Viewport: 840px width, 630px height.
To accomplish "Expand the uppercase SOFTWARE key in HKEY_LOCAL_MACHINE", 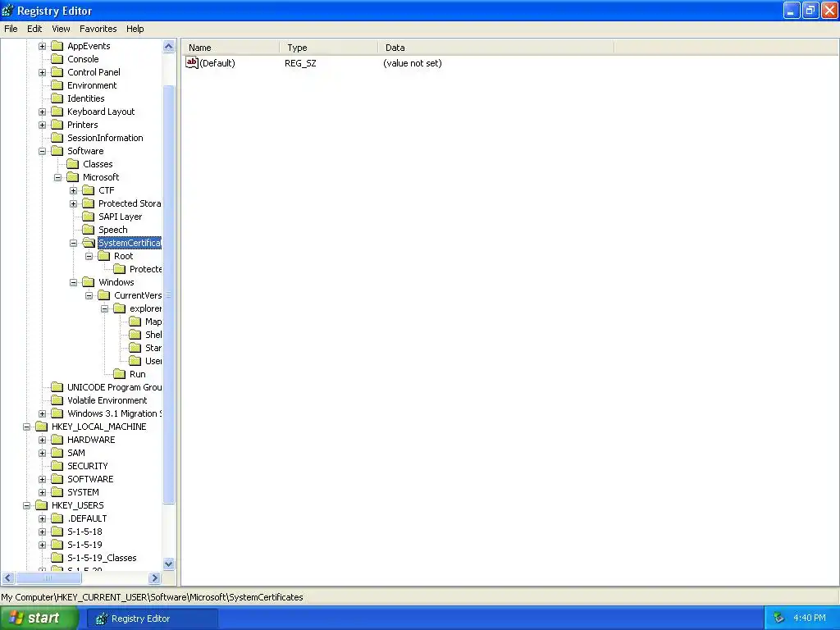I will [x=43, y=479].
